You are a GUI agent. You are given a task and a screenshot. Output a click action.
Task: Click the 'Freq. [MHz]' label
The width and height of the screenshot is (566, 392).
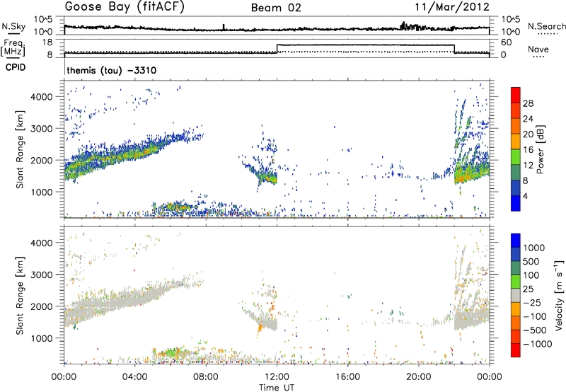click(13, 47)
